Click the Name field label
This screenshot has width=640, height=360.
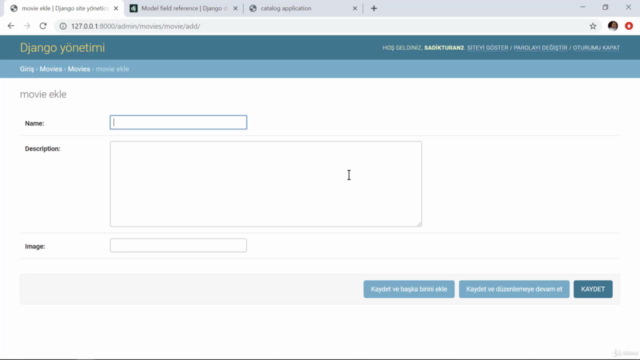[34, 123]
